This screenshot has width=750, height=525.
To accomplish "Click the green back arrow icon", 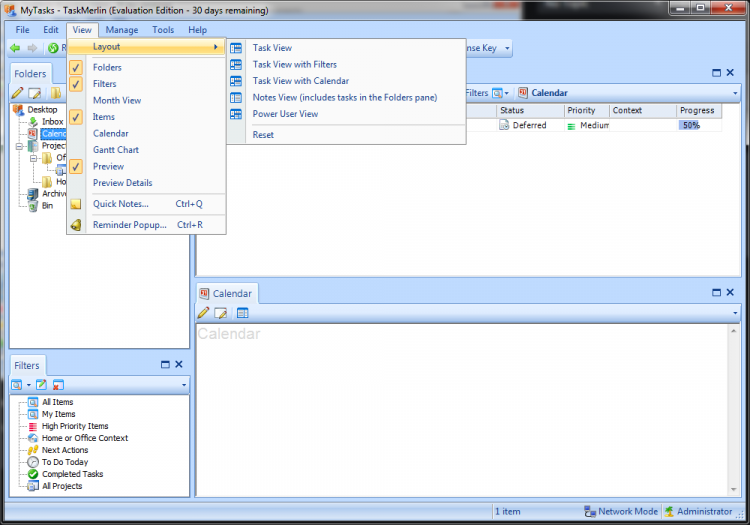I will [x=15, y=48].
